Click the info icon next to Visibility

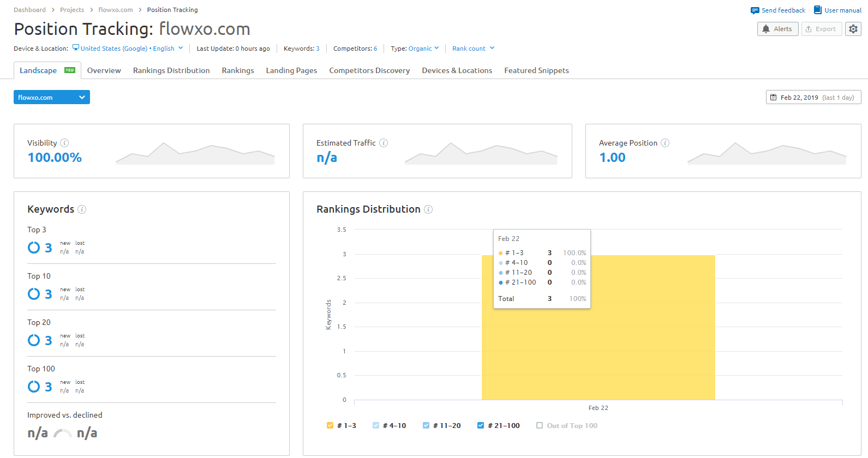tap(64, 143)
